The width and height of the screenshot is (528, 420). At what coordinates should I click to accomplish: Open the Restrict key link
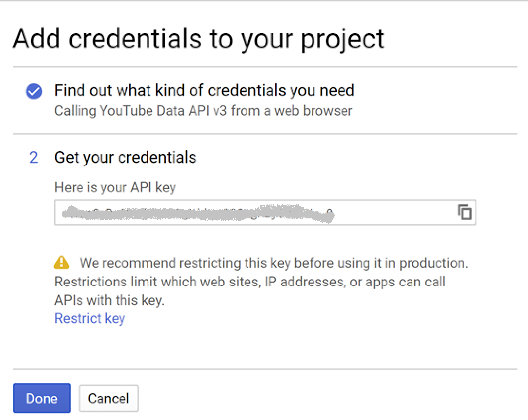(90, 318)
